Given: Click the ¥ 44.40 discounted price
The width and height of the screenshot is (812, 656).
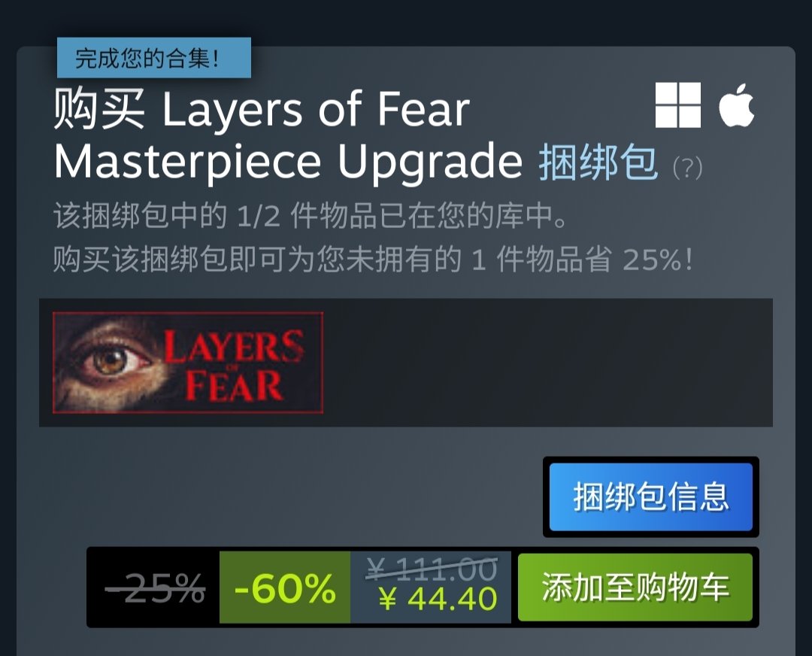Looking at the screenshot, I should [x=438, y=599].
